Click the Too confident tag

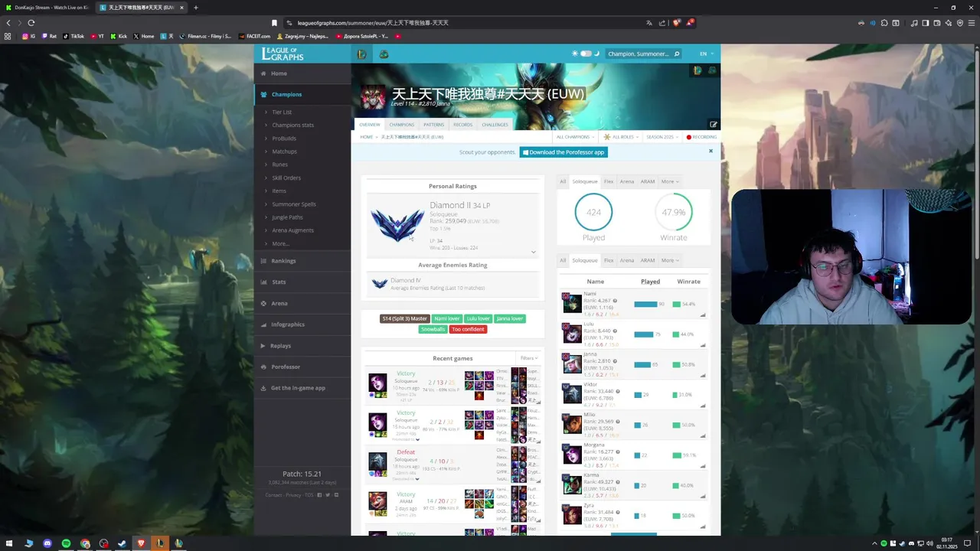point(468,329)
